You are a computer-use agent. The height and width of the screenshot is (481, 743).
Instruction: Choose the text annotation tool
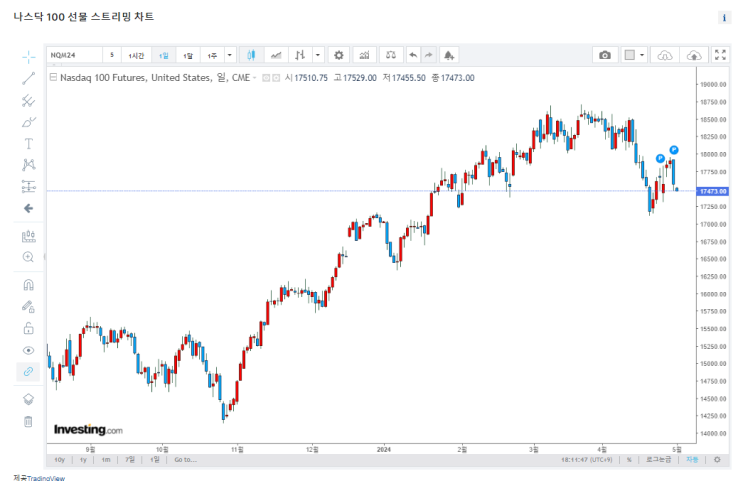pyautogui.click(x=28, y=143)
